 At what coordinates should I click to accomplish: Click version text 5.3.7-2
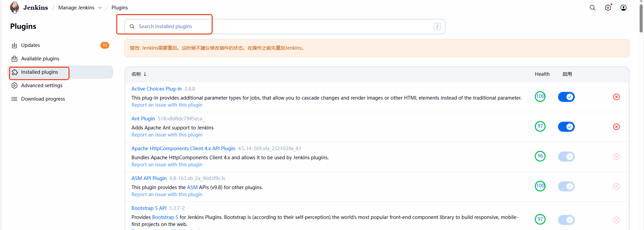click(177, 208)
